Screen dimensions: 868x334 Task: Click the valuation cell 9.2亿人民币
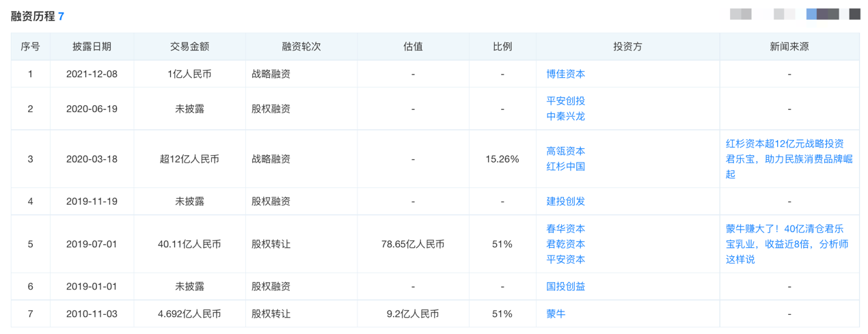coord(413,314)
